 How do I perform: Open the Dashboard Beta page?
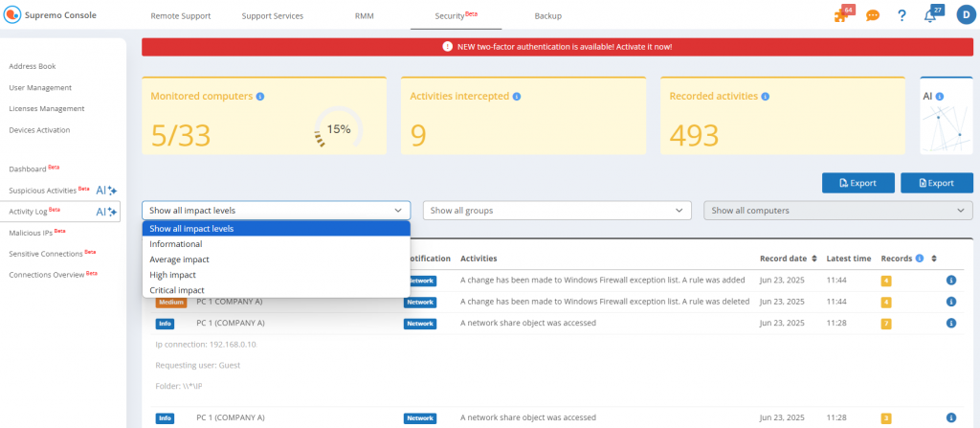[x=33, y=169]
